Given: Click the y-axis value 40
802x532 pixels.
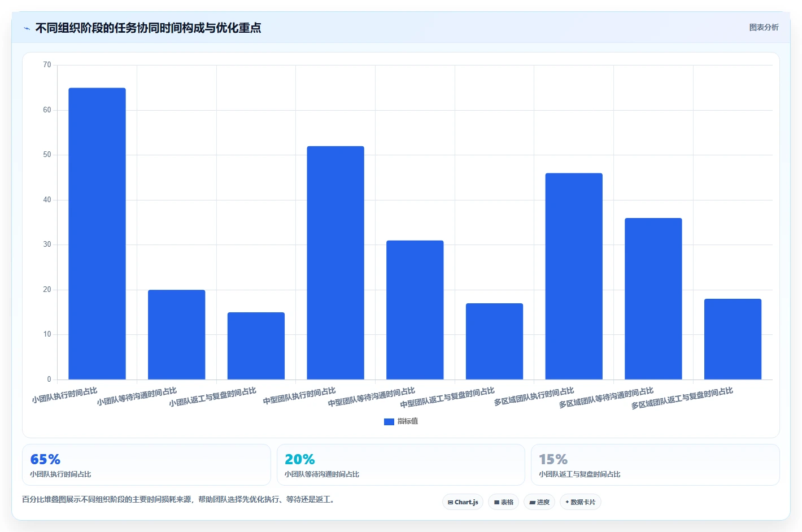Looking at the screenshot, I should pyautogui.click(x=47, y=200).
